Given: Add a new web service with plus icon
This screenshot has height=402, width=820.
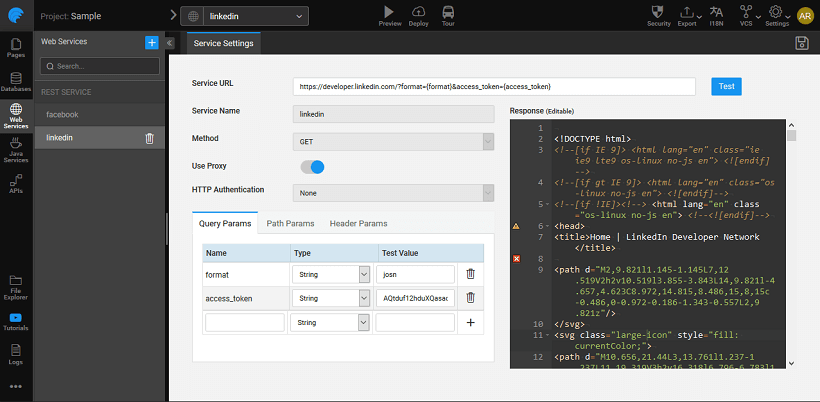Looking at the screenshot, I should click(x=151, y=42).
